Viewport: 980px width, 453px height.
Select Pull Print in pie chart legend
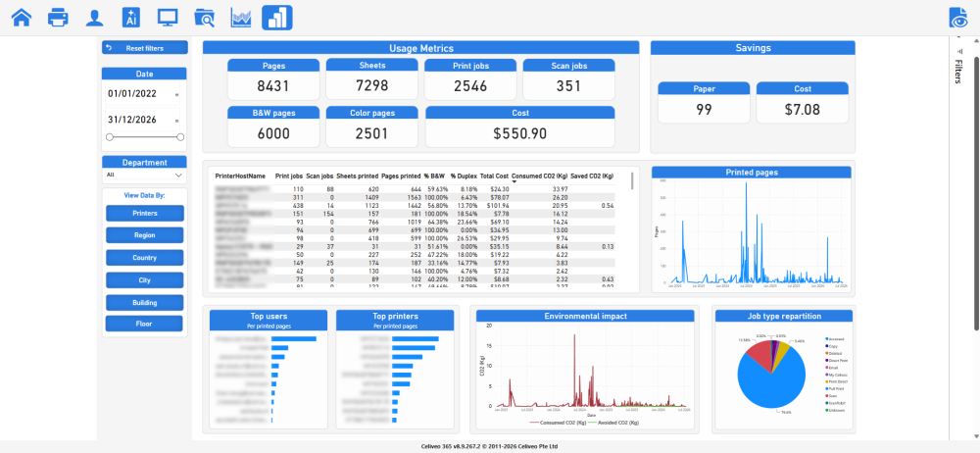click(x=833, y=388)
